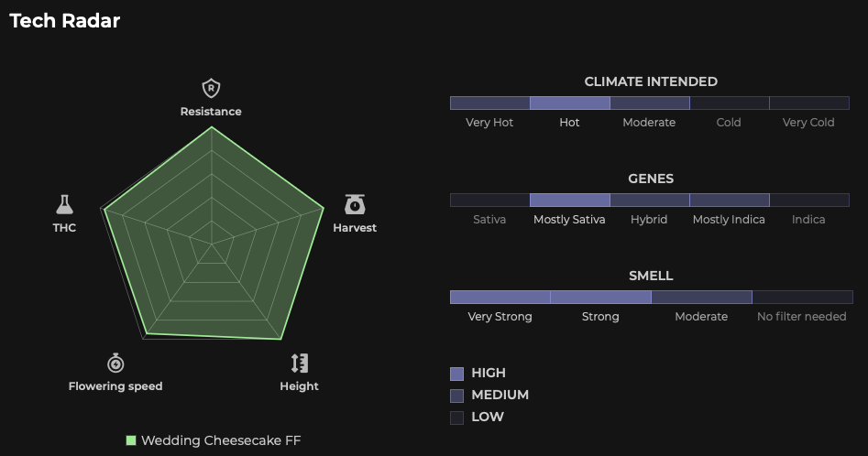Click the No filter needed label
Image resolution: width=868 pixels, height=456 pixels.
click(801, 317)
